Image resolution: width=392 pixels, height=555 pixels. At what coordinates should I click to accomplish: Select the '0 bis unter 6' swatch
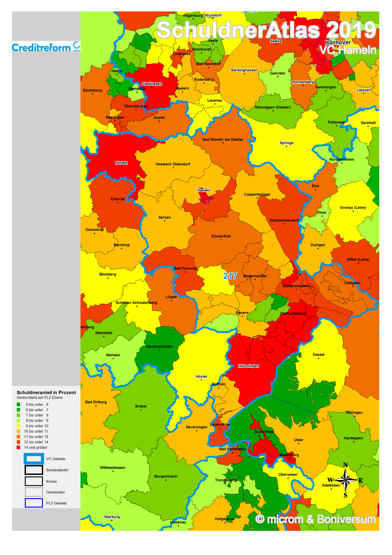tap(18, 404)
